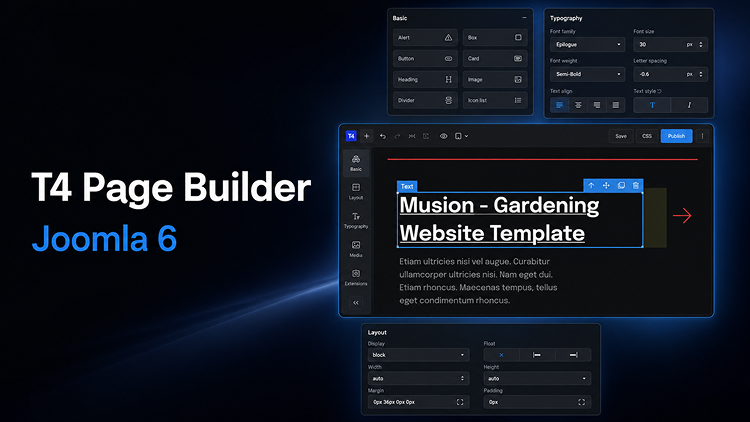The height and width of the screenshot is (422, 750).
Task: Select parent element with up arrow icon
Action: [591, 186]
